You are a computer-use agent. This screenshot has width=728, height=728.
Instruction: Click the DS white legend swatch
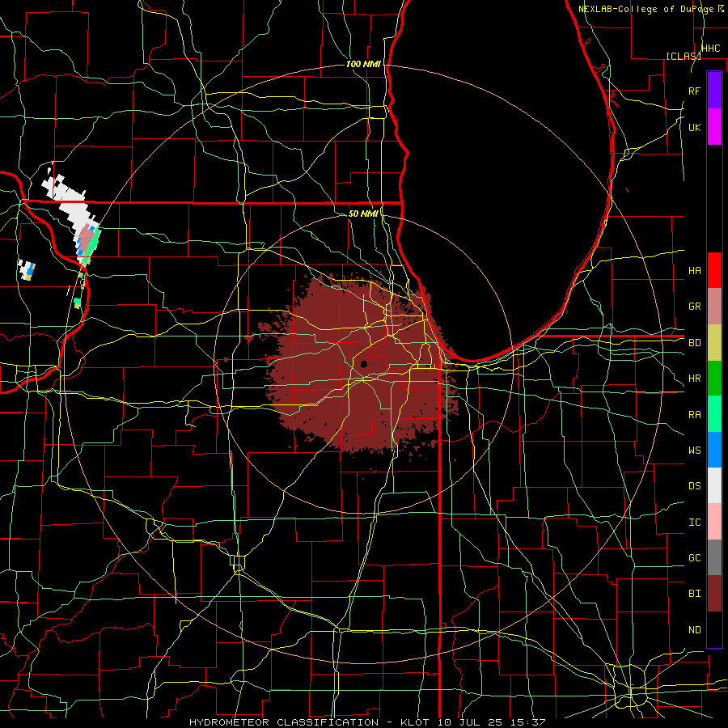point(714,485)
